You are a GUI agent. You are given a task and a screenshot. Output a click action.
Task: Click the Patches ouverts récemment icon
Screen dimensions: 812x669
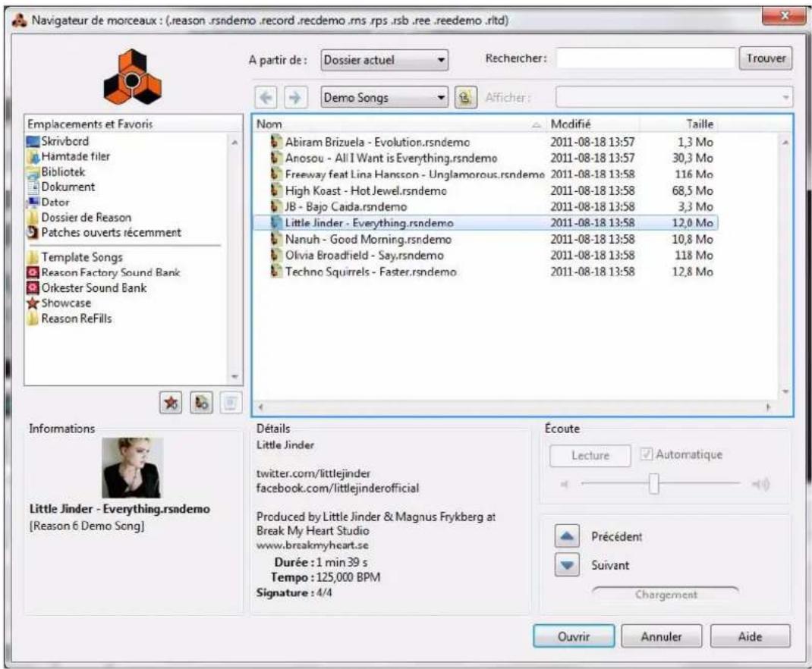coord(33,232)
